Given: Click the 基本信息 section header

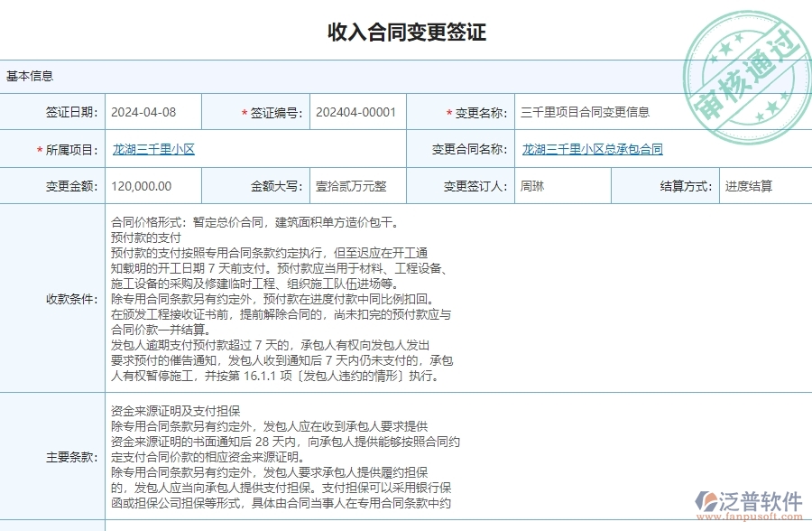Looking at the screenshot, I should pyautogui.click(x=30, y=77).
